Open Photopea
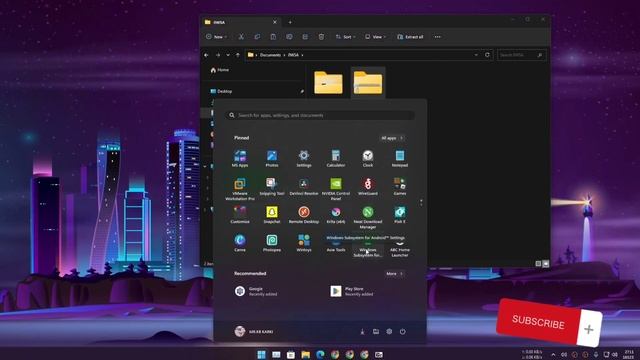This screenshot has height=360, width=640. pyautogui.click(x=272, y=243)
